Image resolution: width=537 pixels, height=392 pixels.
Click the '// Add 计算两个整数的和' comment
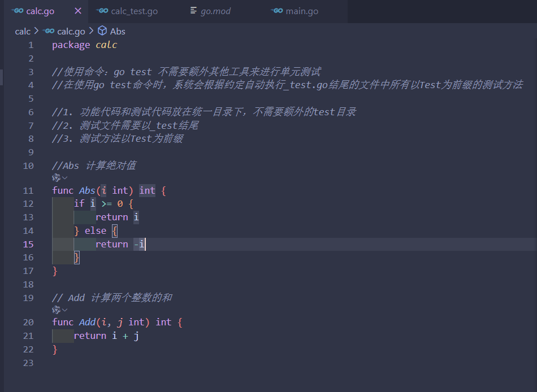pyautogui.click(x=112, y=298)
